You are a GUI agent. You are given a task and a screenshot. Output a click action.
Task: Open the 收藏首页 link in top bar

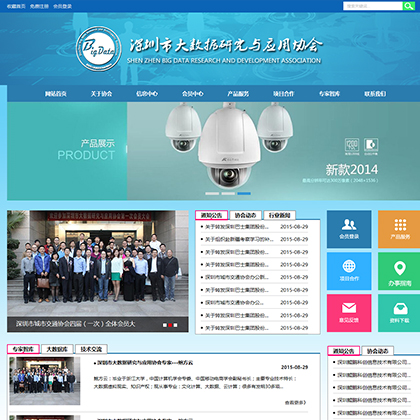click(x=16, y=6)
